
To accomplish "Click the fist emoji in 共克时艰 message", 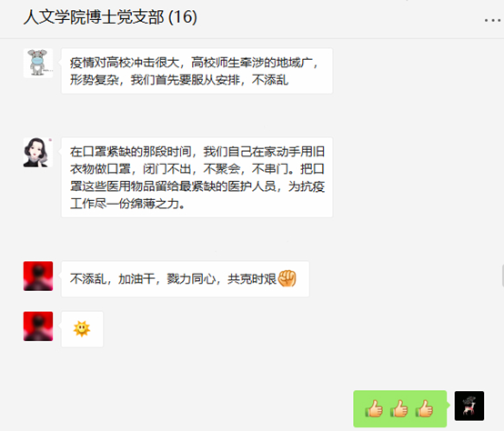I will coord(287,278).
